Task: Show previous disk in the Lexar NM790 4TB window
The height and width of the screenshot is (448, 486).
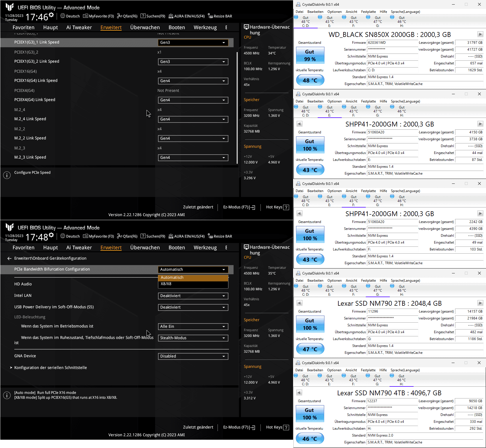Action: click(x=299, y=392)
